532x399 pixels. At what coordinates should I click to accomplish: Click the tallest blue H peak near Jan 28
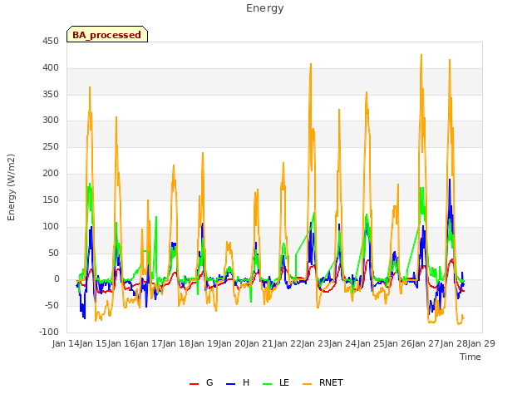coord(450,180)
